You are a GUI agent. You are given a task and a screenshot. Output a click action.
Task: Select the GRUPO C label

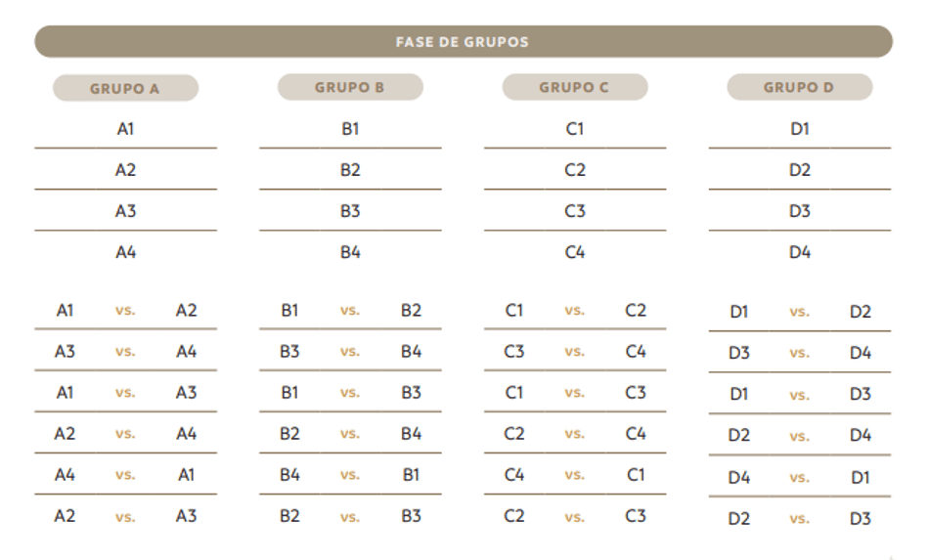point(575,87)
